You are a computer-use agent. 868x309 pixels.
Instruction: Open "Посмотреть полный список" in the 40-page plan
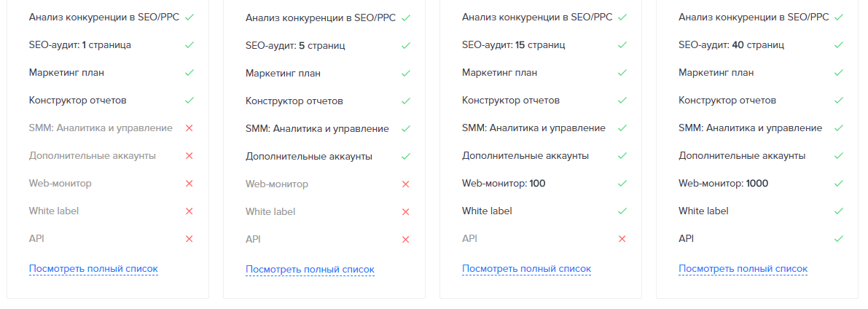click(743, 268)
